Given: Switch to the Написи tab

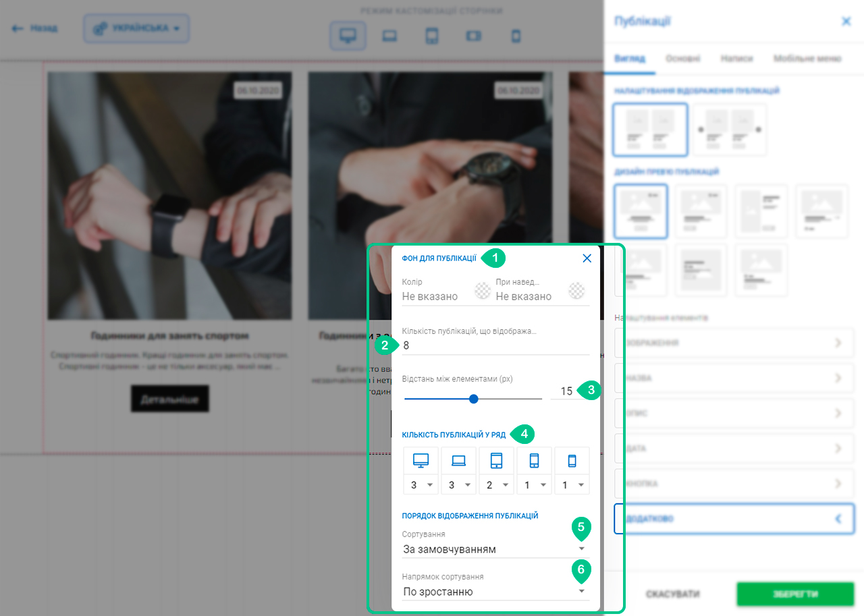Looking at the screenshot, I should click(736, 59).
